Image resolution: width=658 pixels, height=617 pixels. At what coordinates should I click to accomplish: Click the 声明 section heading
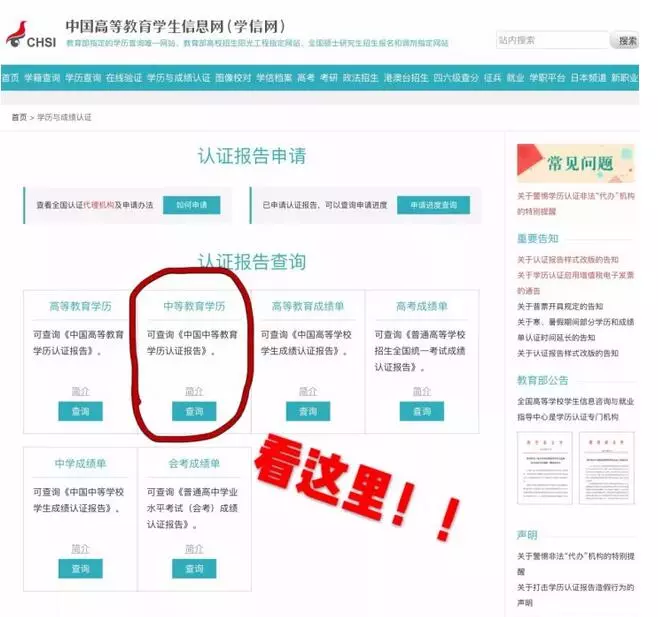[x=527, y=535]
